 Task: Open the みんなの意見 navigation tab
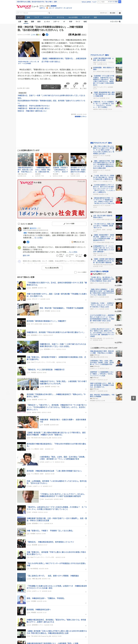click(x=73, y=17)
